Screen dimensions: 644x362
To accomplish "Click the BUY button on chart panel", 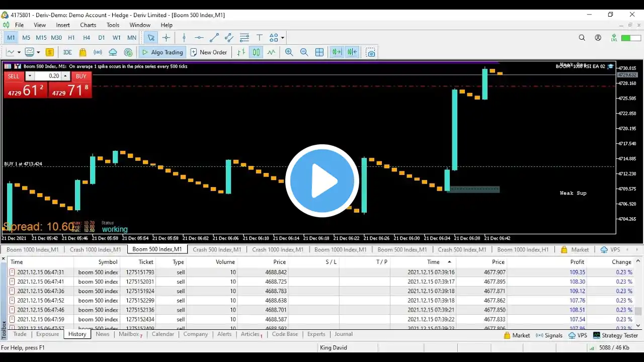I will click(x=81, y=76).
